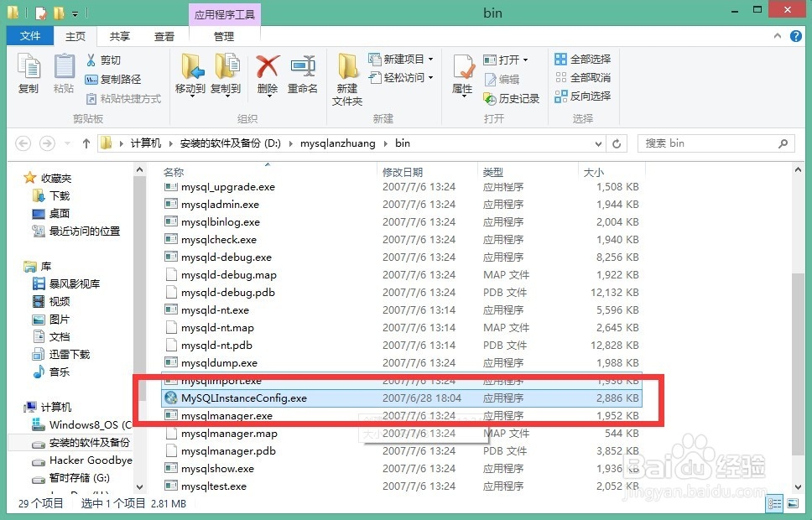The width and height of the screenshot is (812, 520).
Task: Click Paste shortcut (粘贴快捷方式)
Action: pos(123,98)
